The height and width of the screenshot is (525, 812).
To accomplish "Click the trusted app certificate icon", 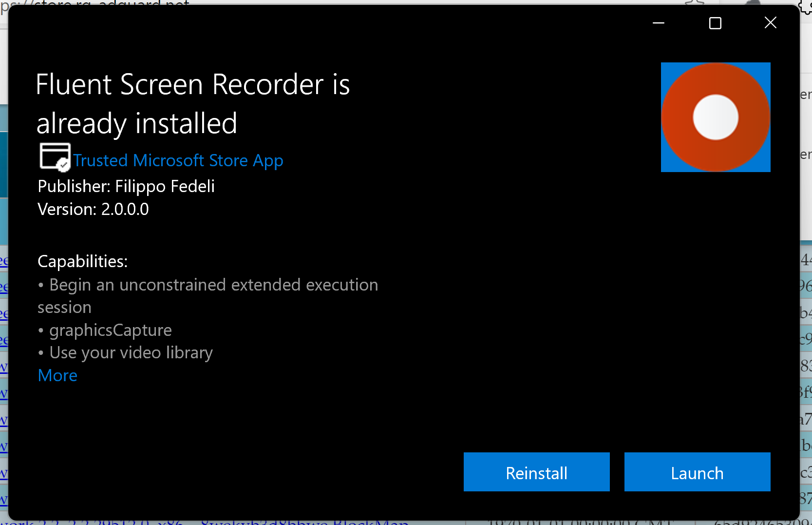I will (55, 157).
